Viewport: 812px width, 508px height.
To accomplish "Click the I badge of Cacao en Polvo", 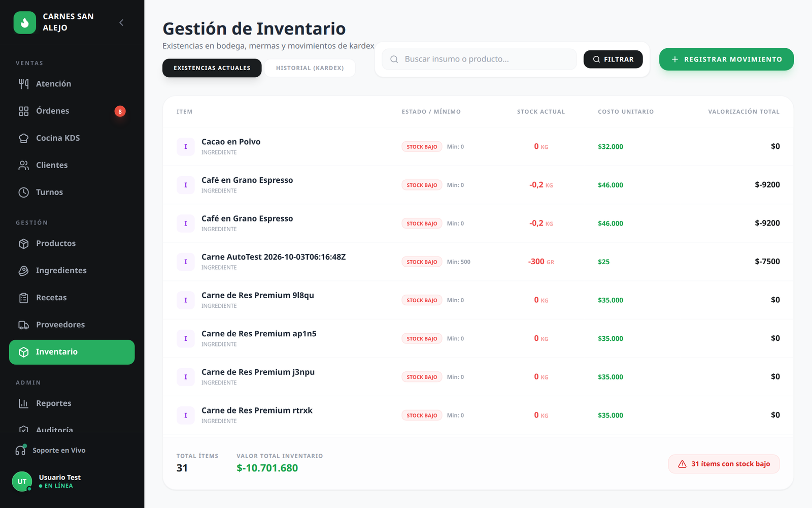I will (x=186, y=147).
